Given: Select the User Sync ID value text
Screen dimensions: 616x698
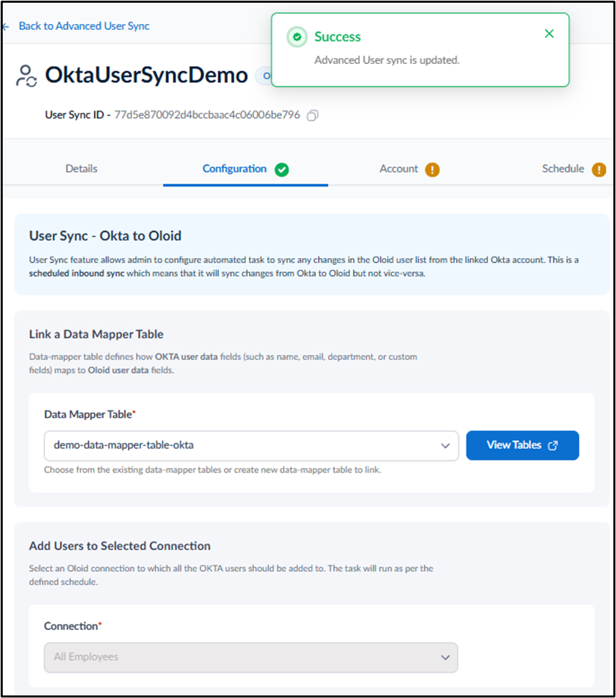Looking at the screenshot, I should [207, 115].
